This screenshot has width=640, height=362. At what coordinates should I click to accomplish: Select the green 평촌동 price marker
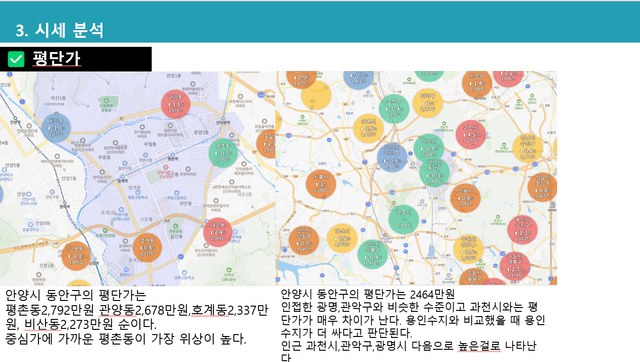click(x=223, y=153)
